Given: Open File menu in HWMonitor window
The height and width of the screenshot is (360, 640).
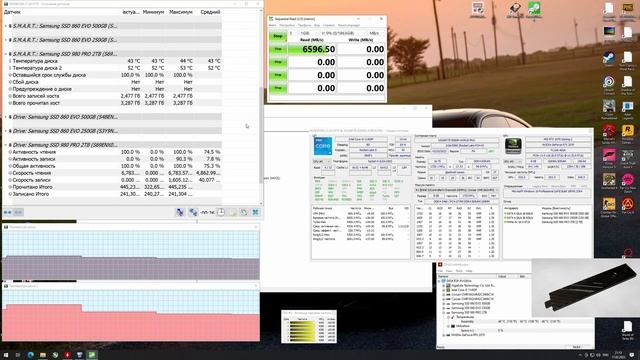Looking at the screenshot, I should pos(440,271).
